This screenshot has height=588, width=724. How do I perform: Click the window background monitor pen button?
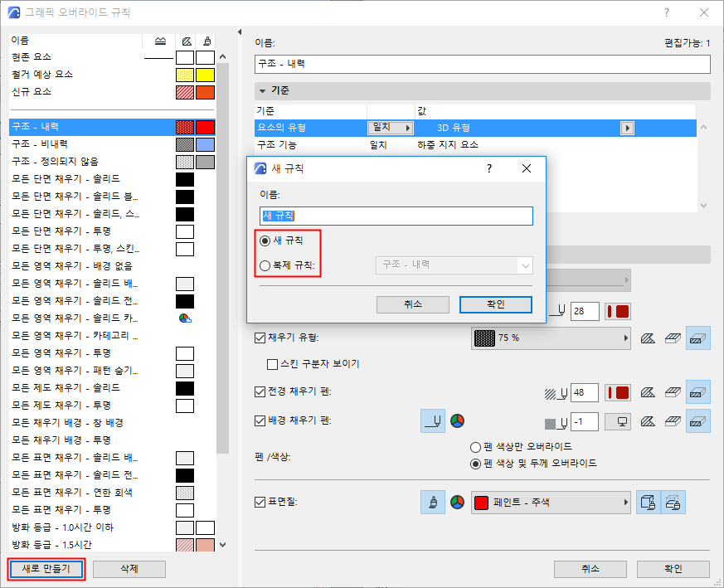(618, 421)
